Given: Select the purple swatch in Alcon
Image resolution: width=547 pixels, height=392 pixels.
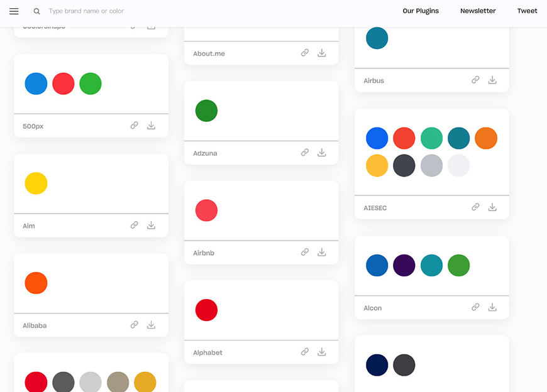Looking at the screenshot, I should (x=404, y=265).
